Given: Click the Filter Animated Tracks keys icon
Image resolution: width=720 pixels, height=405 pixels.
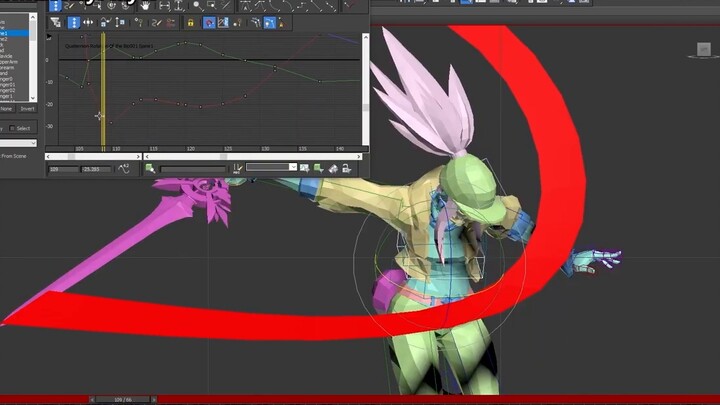Looking at the screenshot, I should tap(333, 169).
